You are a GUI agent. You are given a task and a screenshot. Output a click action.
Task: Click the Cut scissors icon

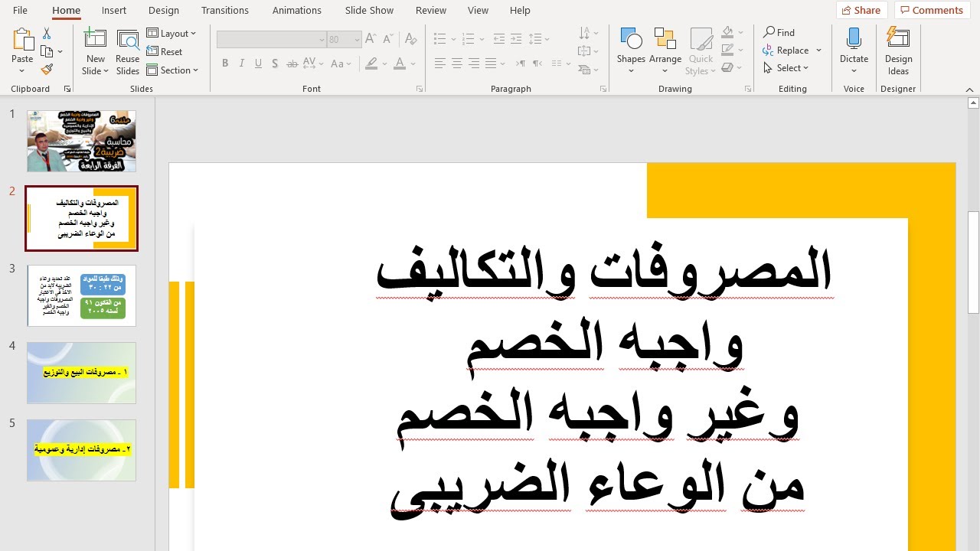(47, 34)
